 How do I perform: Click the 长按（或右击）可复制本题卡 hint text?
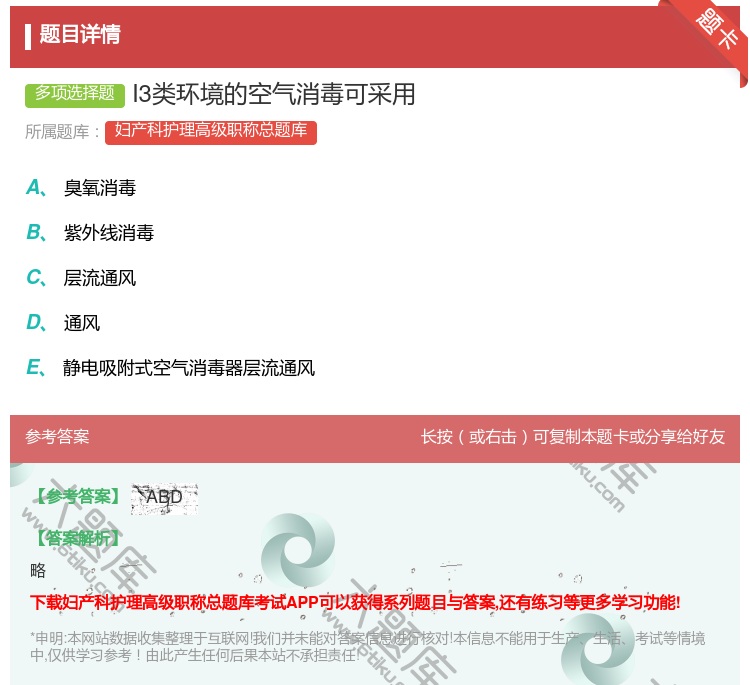(573, 436)
